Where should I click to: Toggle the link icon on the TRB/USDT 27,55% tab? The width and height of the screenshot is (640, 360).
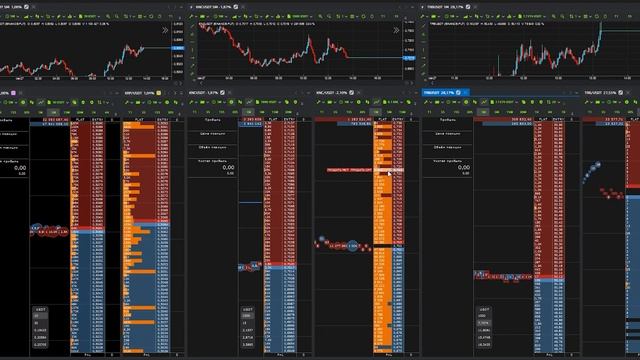[621, 93]
